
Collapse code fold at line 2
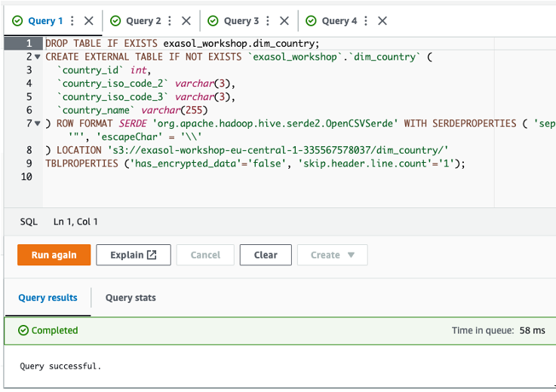[38, 57]
